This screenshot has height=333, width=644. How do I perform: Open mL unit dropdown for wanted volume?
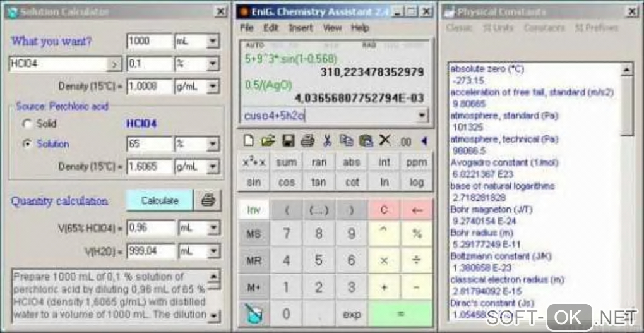(213, 41)
